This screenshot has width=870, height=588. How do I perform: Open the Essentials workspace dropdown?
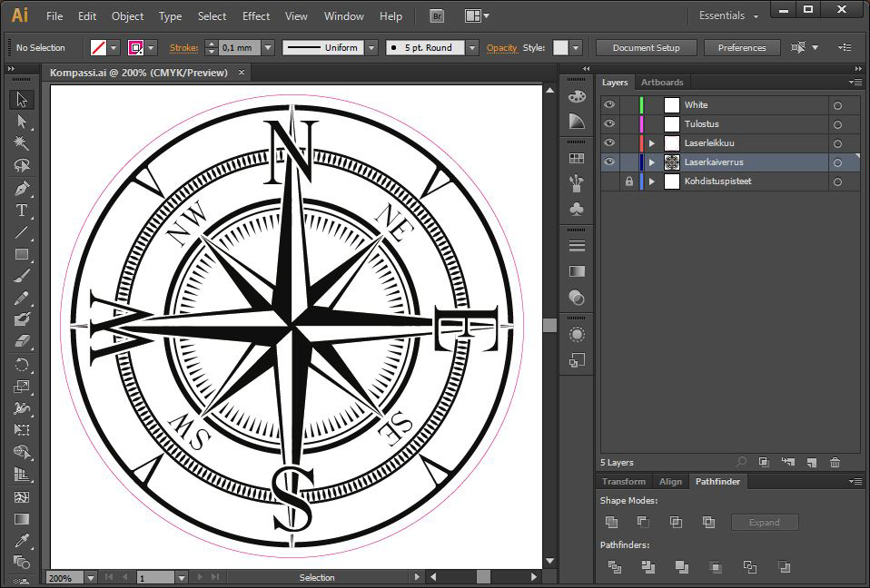727,15
